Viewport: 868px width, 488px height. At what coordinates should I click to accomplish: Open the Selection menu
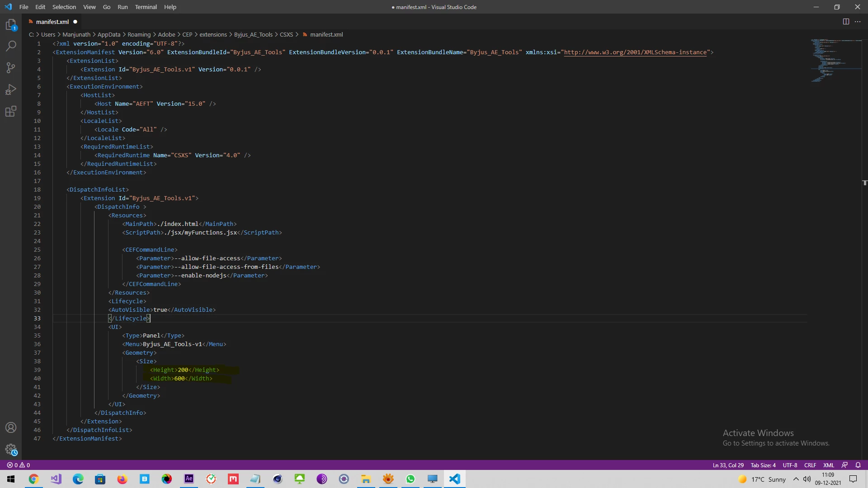64,7
